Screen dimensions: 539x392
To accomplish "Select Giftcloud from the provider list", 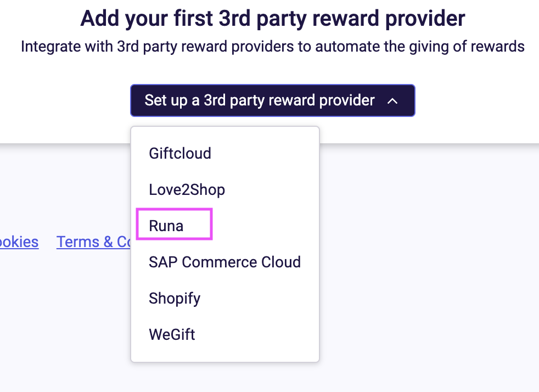I will 180,153.
